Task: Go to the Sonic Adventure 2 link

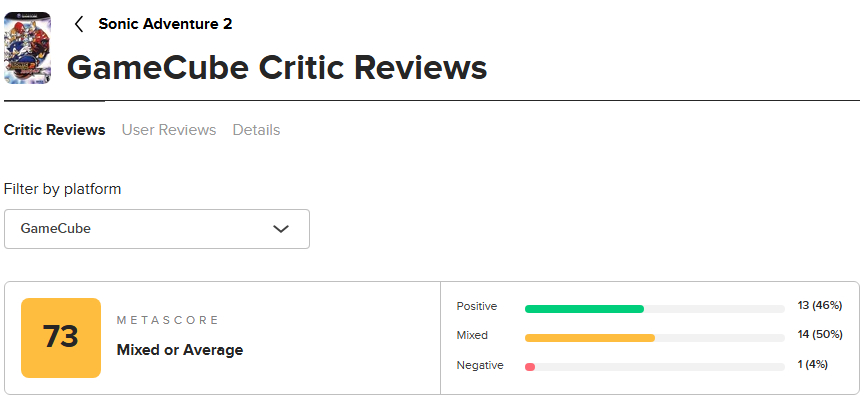Action: pos(165,24)
